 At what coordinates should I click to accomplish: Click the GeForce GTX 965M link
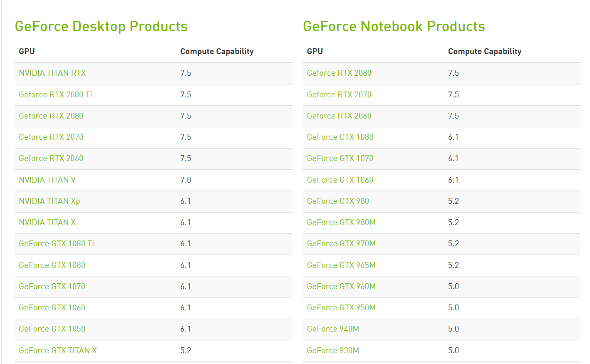tap(341, 265)
